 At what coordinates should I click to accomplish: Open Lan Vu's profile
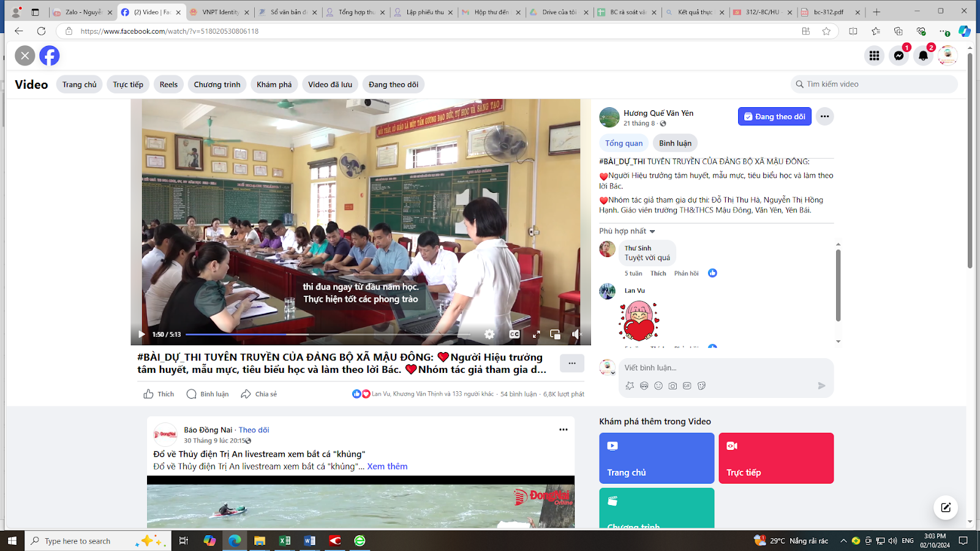tap(635, 291)
